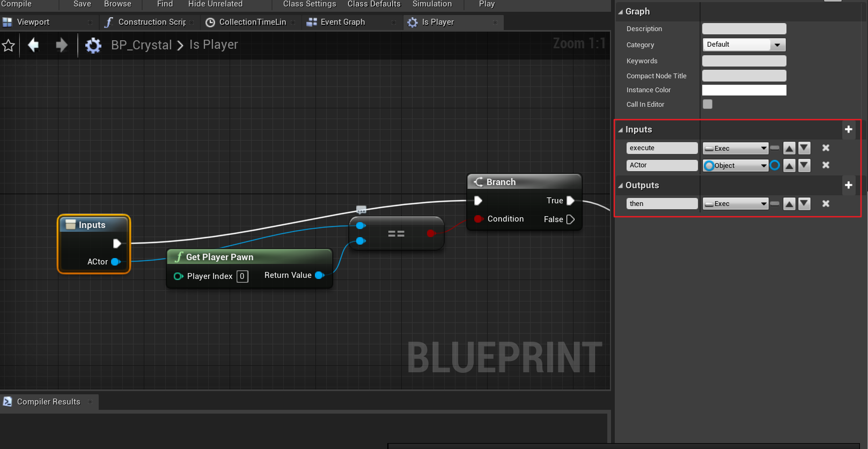This screenshot has height=449, width=868.
Task: Click the Branch node's True exec pin
Action: coord(570,201)
